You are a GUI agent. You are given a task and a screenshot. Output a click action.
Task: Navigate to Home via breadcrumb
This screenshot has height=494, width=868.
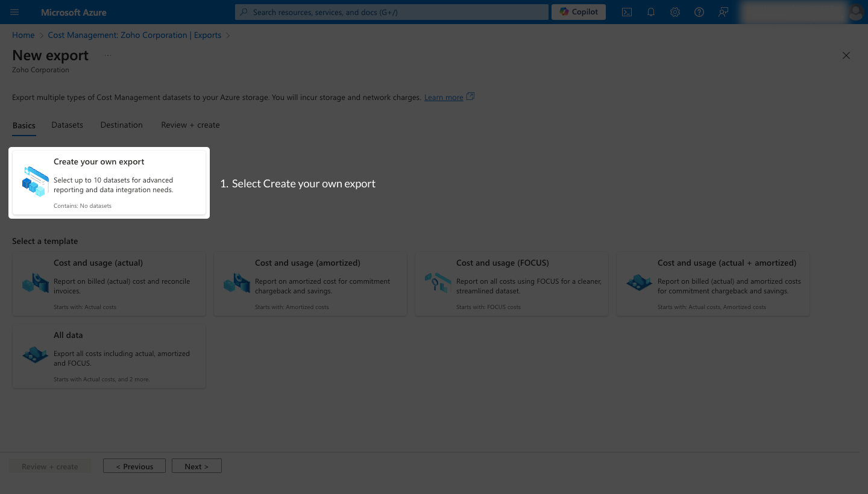pos(23,35)
